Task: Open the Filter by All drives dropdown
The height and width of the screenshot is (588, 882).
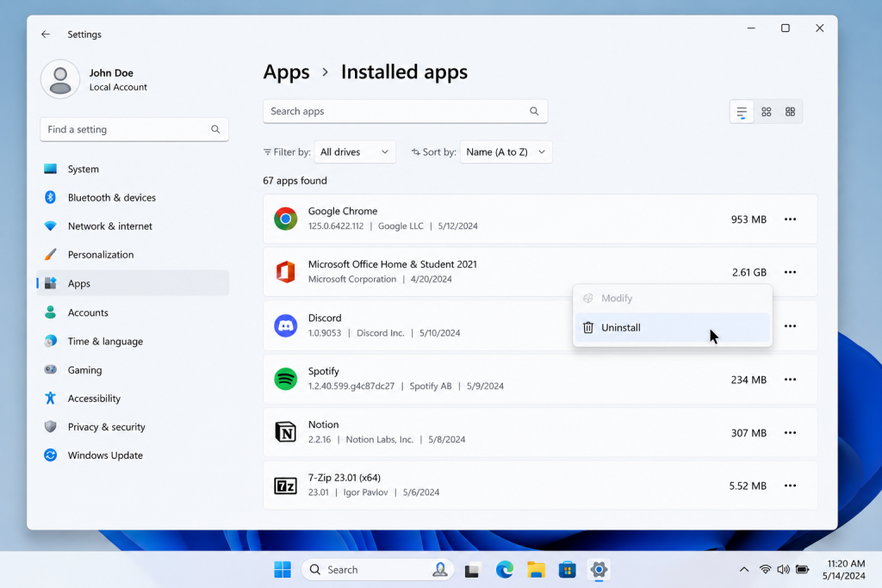Action: pyautogui.click(x=355, y=152)
